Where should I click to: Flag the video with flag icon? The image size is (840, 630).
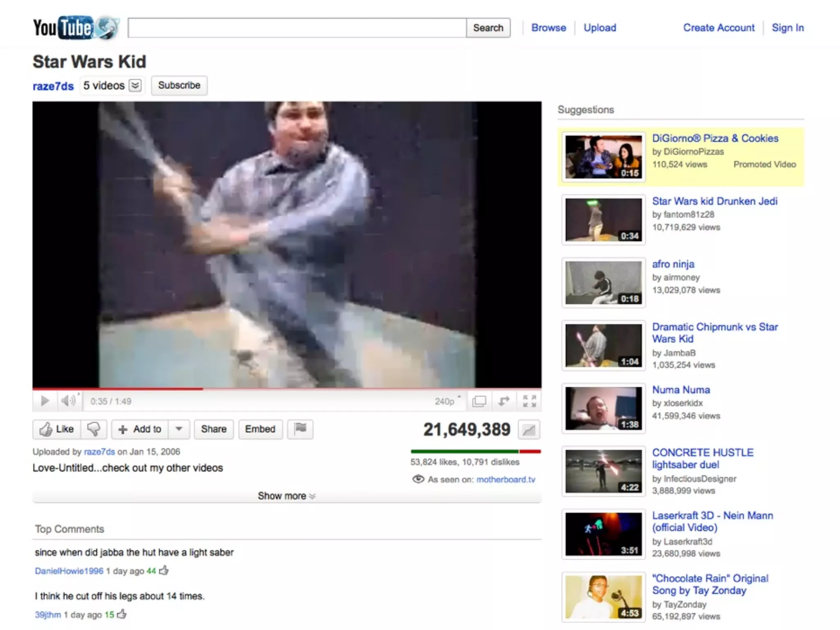coord(300,429)
